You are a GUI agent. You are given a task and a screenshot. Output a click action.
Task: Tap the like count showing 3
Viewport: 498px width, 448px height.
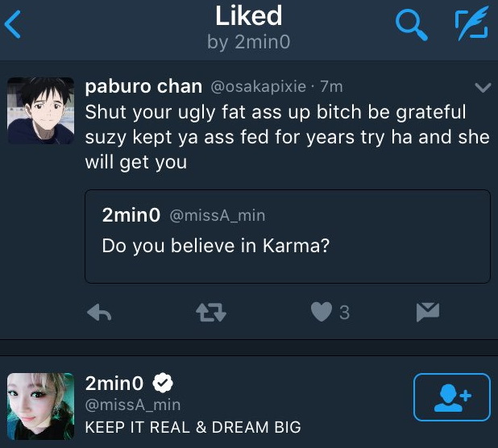345,313
